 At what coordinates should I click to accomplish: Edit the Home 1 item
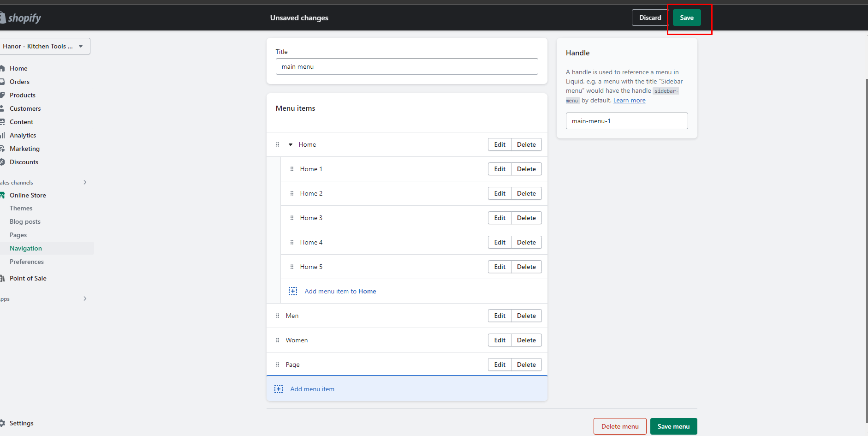point(499,169)
